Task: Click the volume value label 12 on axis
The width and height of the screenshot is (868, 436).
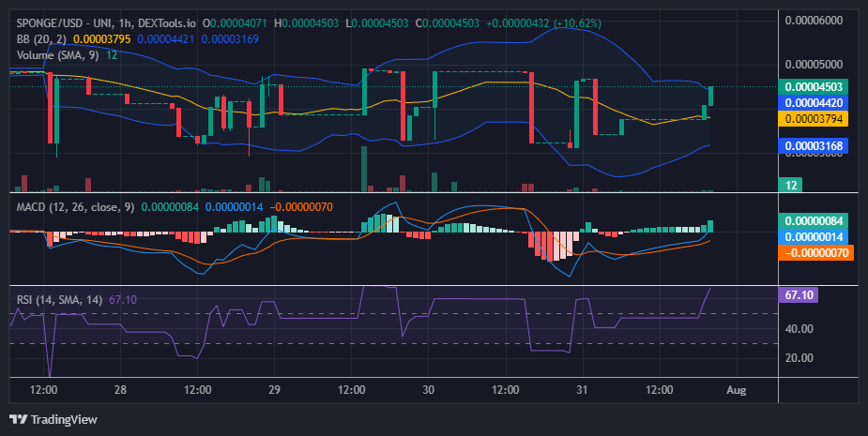Action: 790,186
